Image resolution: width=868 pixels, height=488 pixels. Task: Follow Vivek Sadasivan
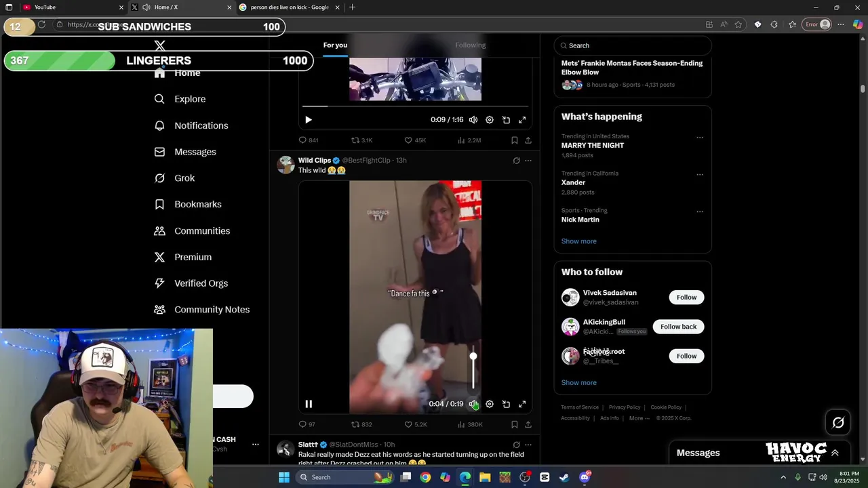coord(686,298)
